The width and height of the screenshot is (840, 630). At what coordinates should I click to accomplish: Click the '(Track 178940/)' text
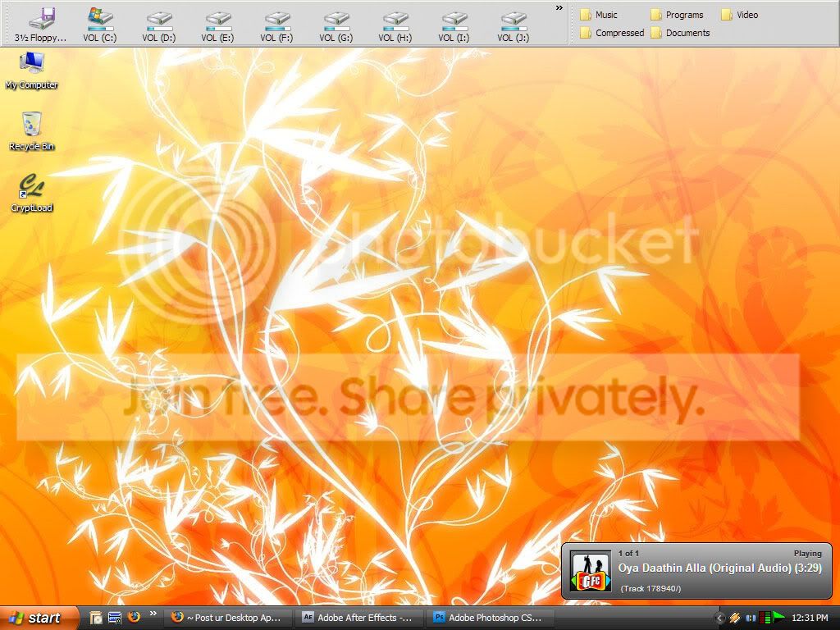tap(651, 588)
